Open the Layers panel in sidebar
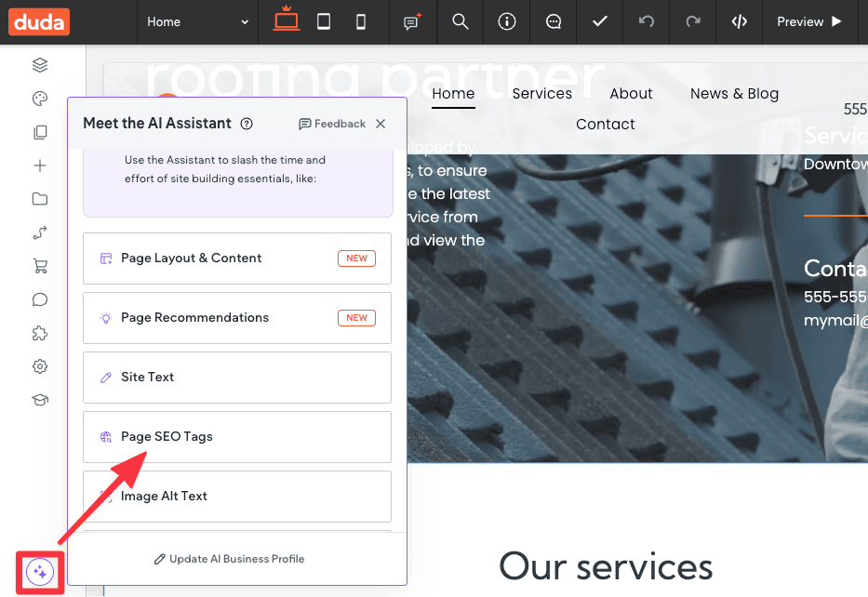The image size is (868, 597). 39,65
